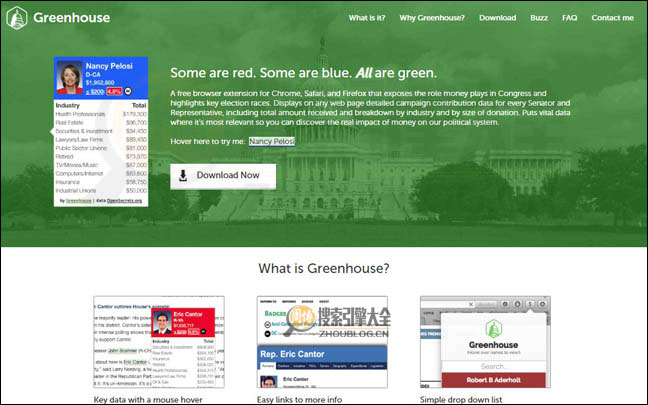Open the Rep. Eric Cantor info screenshot thumbnail
Image resolution: width=648 pixels, height=405 pixels.
[x=322, y=342]
